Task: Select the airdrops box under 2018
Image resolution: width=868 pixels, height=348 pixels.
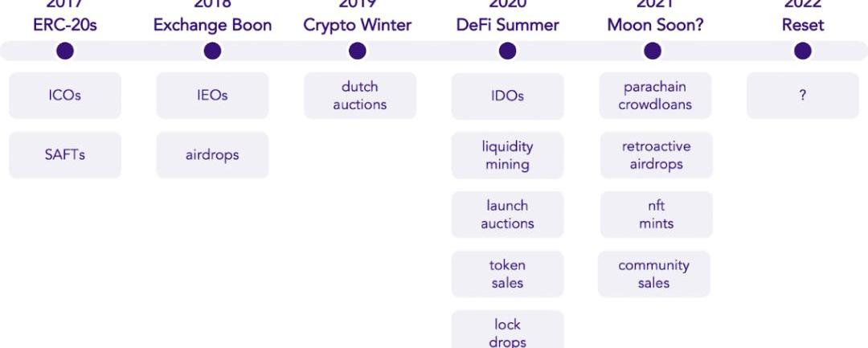Action: click(212, 155)
